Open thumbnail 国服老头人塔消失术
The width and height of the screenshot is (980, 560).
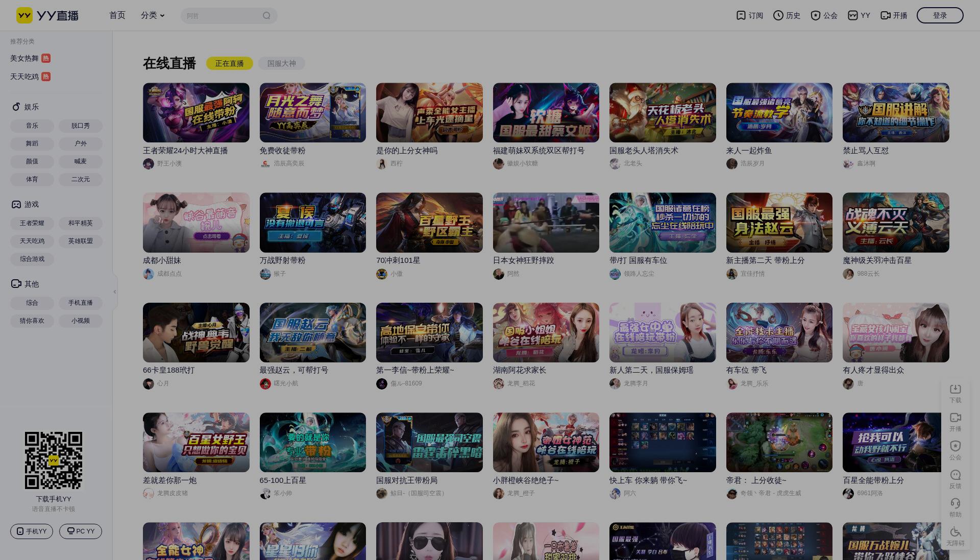click(x=663, y=113)
